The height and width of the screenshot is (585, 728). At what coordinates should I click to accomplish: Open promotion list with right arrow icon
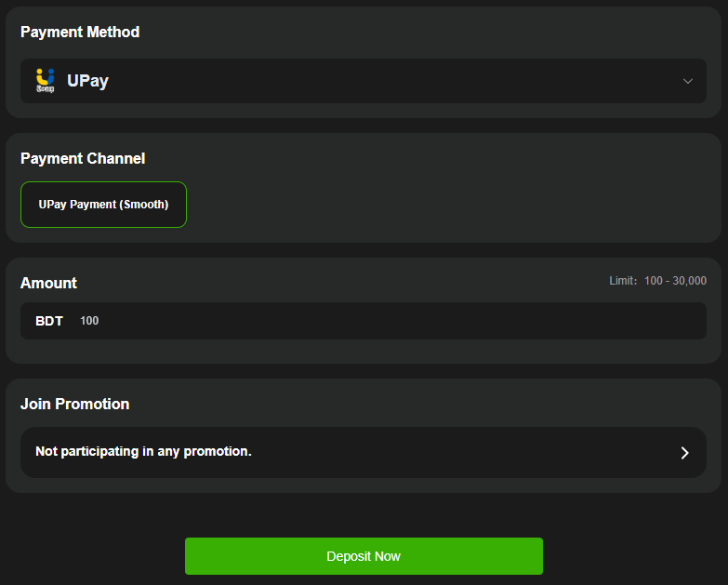684,453
